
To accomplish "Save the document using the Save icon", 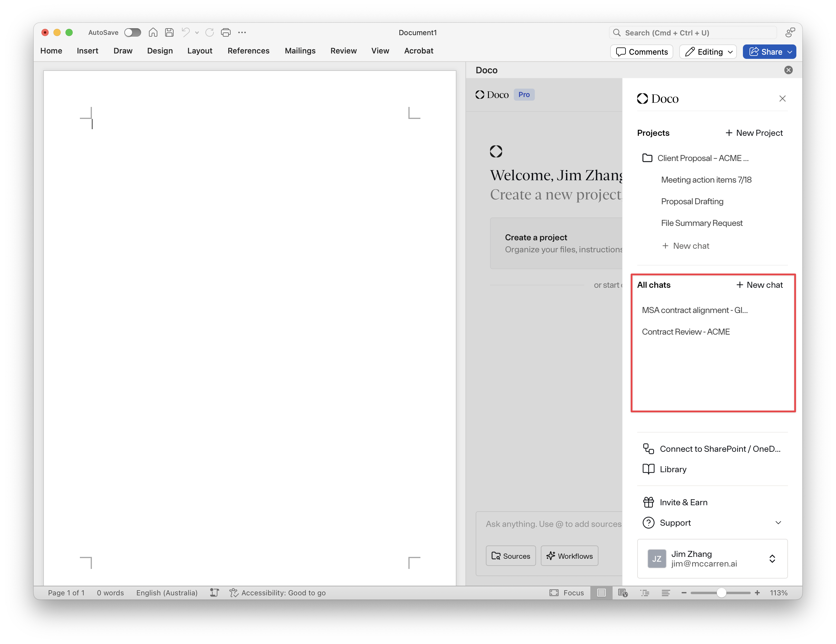I will (170, 32).
